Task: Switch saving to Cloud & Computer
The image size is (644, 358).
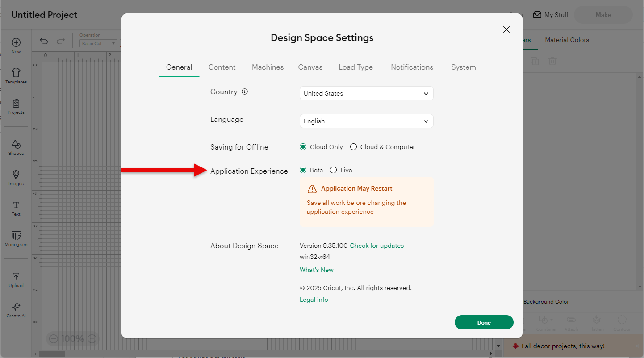Action: tap(353, 146)
